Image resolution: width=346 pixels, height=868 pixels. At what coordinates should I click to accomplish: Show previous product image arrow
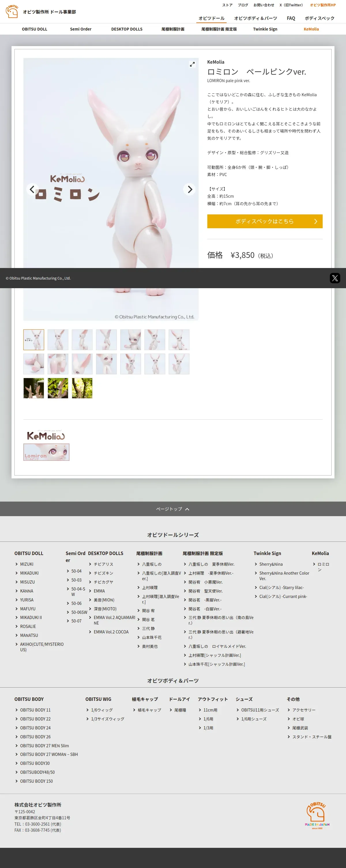coord(32,189)
